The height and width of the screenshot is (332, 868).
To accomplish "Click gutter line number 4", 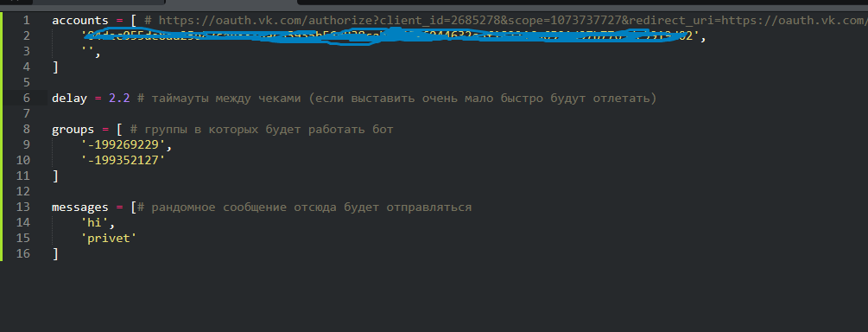I will coord(26,67).
